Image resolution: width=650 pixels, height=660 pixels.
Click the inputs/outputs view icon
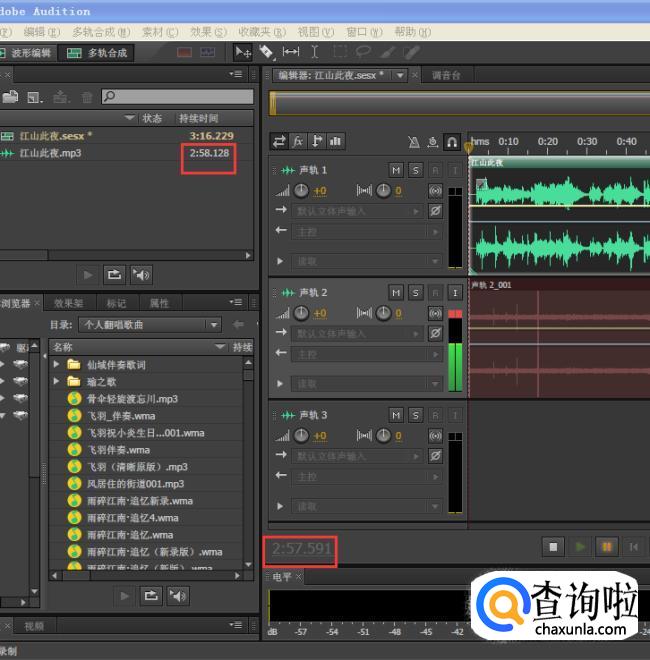(280, 142)
